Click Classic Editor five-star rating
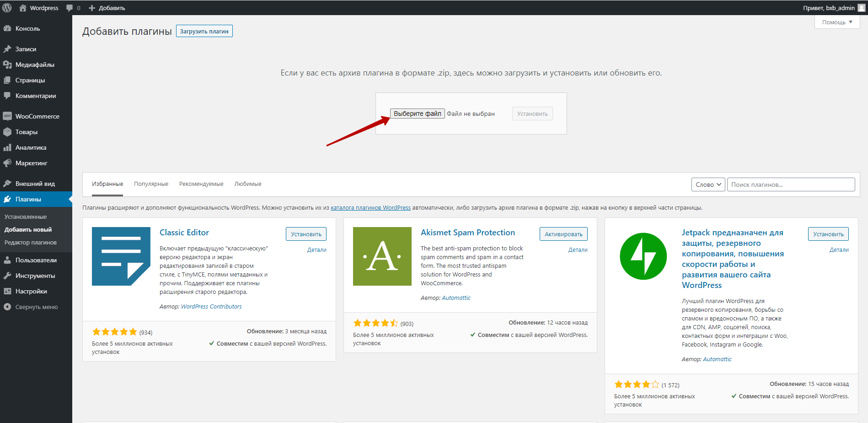The height and width of the screenshot is (423, 868). point(114,332)
